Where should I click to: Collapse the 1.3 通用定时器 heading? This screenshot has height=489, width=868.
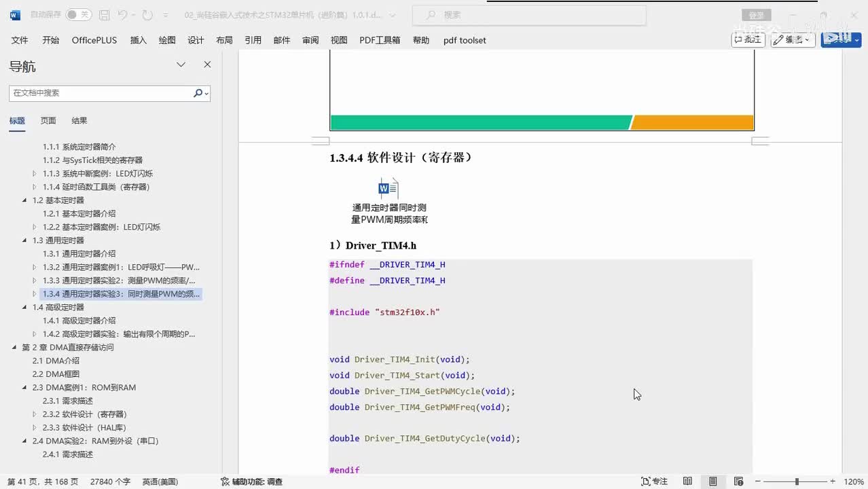(25, 240)
